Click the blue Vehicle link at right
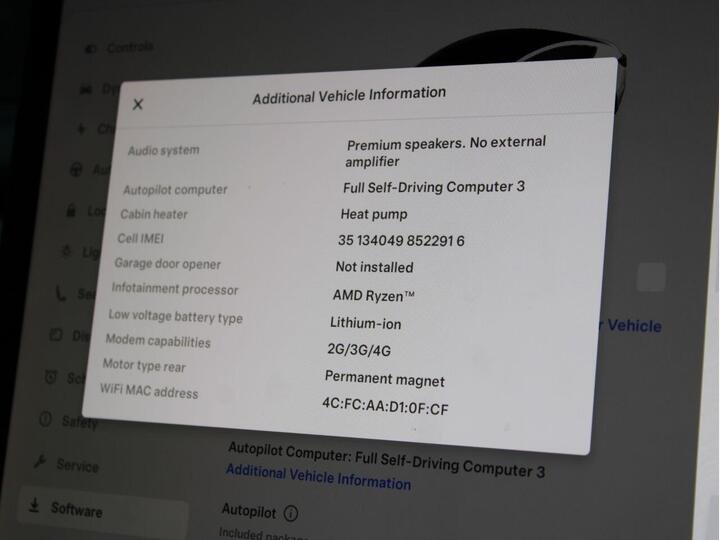The height and width of the screenshot is (540, 720). pos(634,326)
